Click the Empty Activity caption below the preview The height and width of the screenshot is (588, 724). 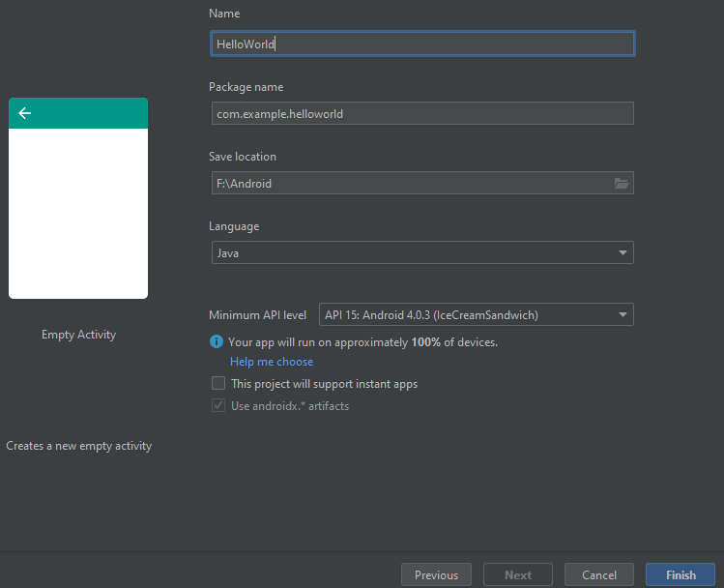[78, 335]
